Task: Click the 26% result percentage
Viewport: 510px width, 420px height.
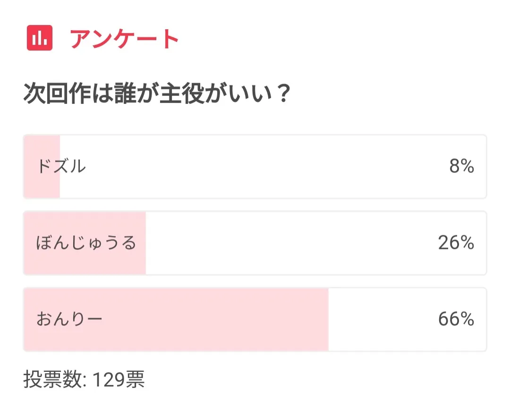Action: (456, 243)
